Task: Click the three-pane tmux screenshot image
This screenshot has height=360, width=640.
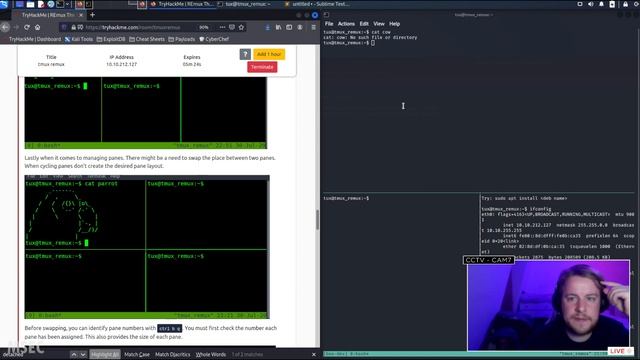Action: (x=146, y=113)
